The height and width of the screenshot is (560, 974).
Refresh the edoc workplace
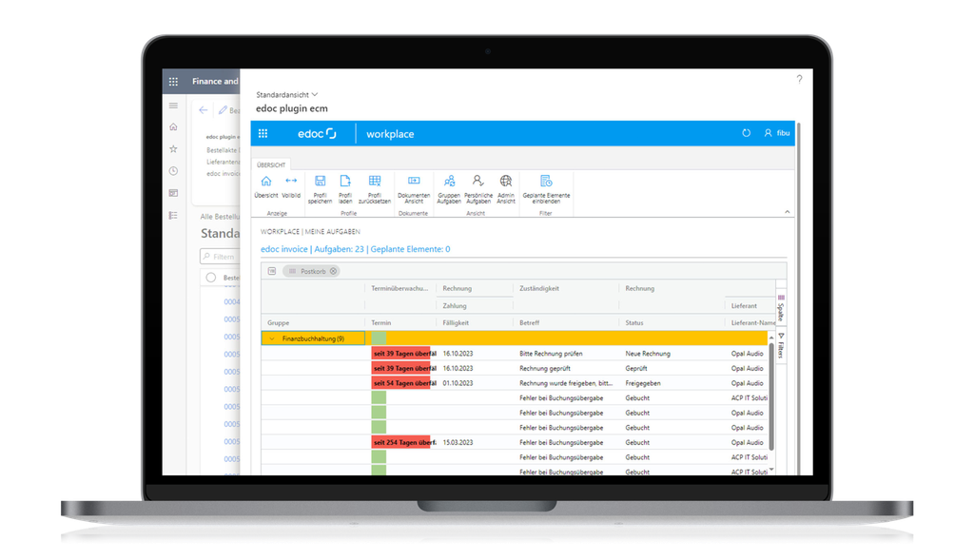pyautogui.click(x=746, y=133)
